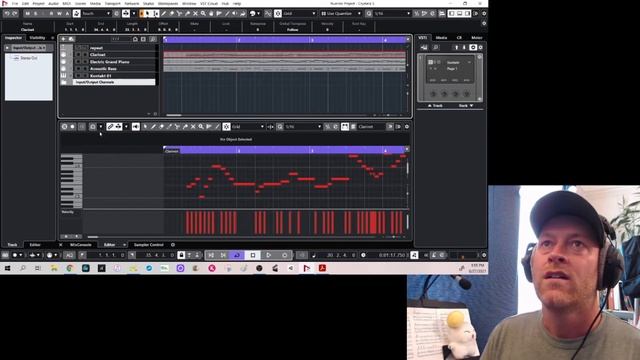Viewport: 640px width, 360px height.
Task: Click the Clarinet MIDI part in project timeline
Action: click(284, 55)
